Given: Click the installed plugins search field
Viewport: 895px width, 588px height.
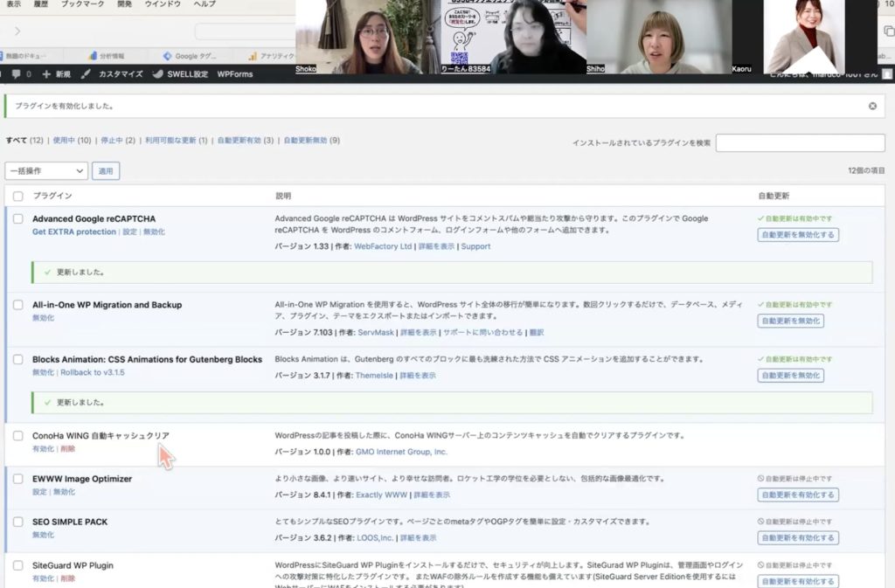Looking at the screenshot, I should 800,142.
